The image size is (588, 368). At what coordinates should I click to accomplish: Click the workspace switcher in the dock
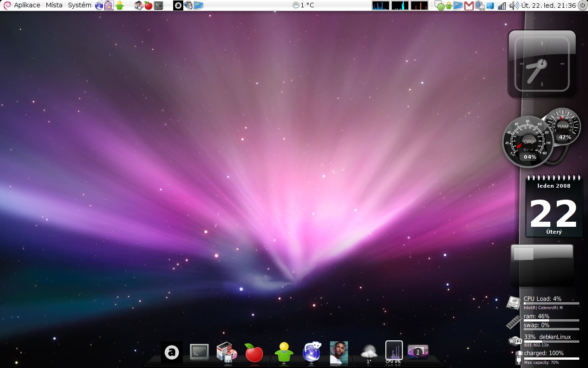coord(418,352)
